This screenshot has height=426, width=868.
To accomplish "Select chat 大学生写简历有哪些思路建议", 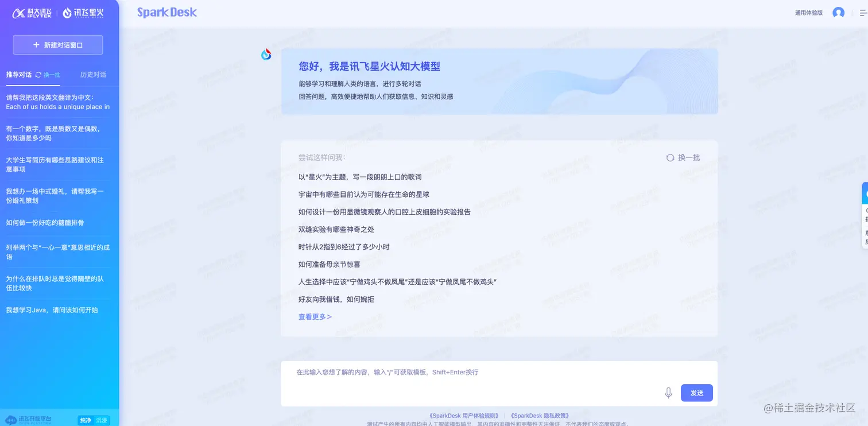I will pyautogui.click(x=55, y=165).
